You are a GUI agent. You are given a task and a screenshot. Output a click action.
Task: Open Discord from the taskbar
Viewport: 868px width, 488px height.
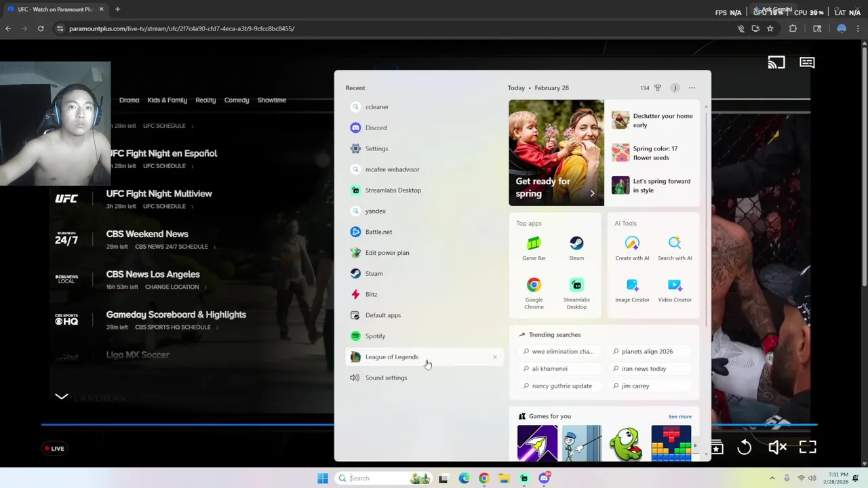coord(545,479)
